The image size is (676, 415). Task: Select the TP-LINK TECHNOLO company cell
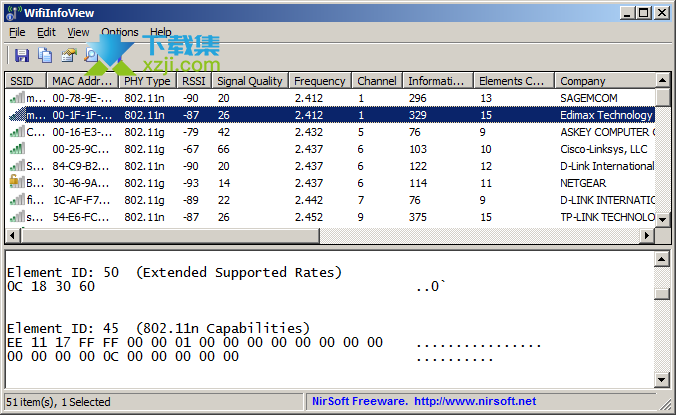pos(607,217)
